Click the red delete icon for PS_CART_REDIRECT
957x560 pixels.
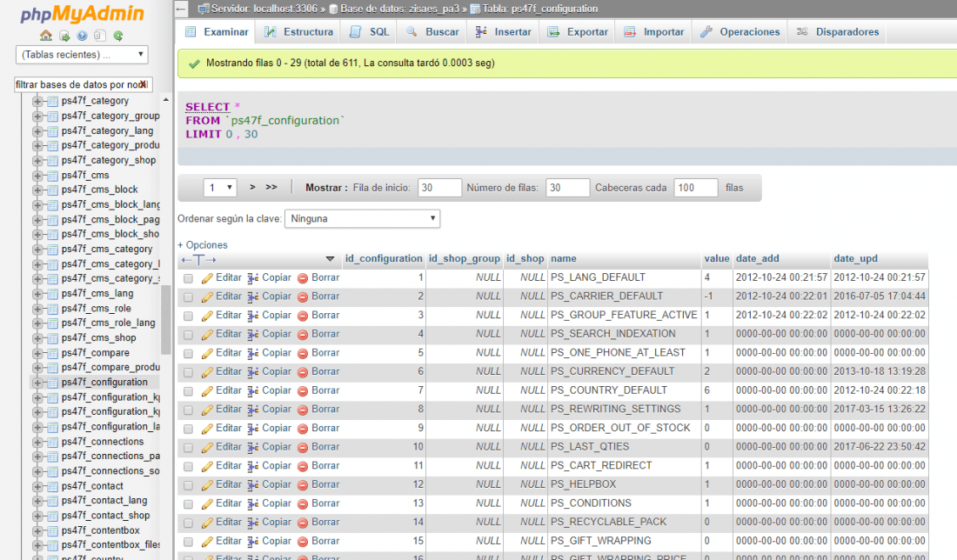[x=303, y=467]
